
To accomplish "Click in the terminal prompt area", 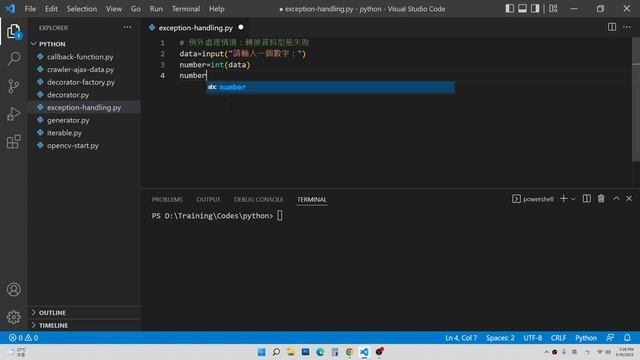I will click(280, 216).
